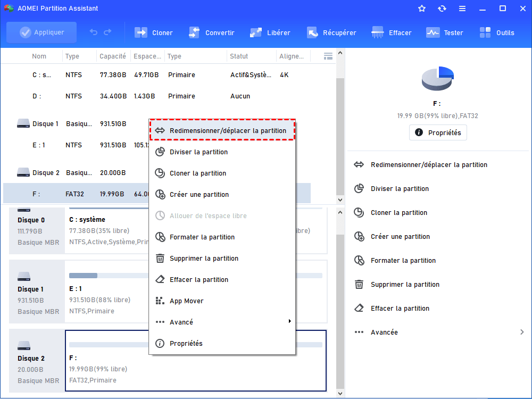Click the F: pie chart icon
Screen dimensions: 532x399
(x=437, y=78)
